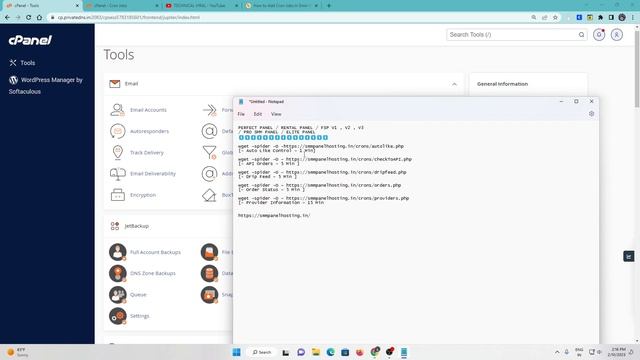Click the Default Address @ icon

coord(209,131)
